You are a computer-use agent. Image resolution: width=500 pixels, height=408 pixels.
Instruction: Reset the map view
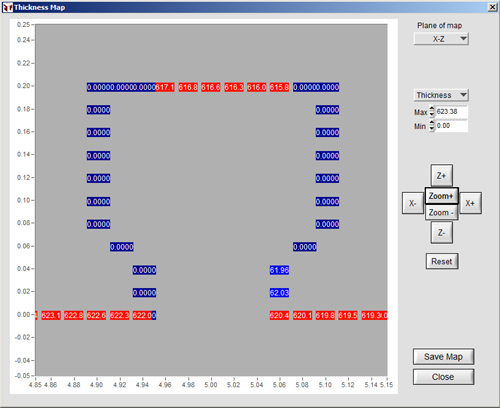coord(442,261)
